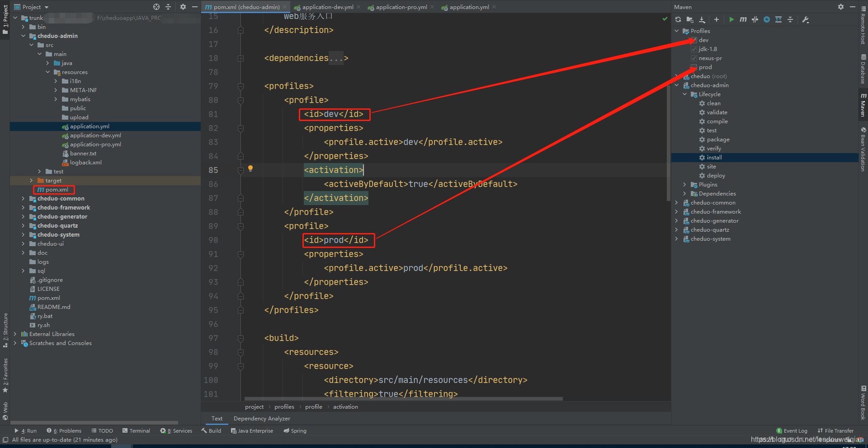Open Structure tool window on left stripe
This screenshot has height=448, width=868.
pyautogui.click(x=5, y=330)
